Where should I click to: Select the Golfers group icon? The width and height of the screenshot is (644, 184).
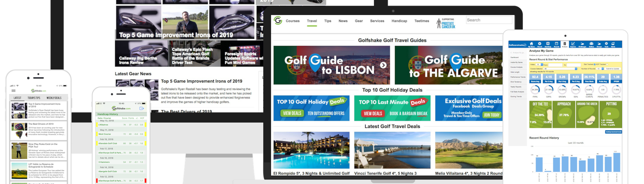(591, 44)
